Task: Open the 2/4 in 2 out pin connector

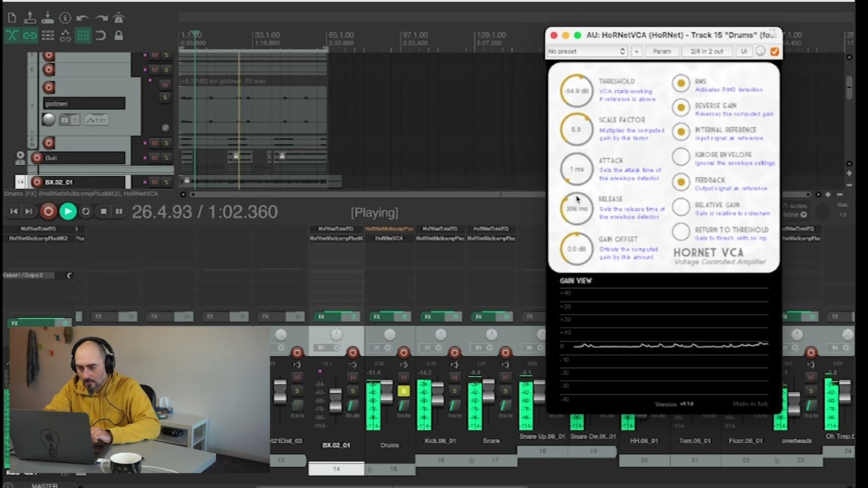Action: point(707,52)
